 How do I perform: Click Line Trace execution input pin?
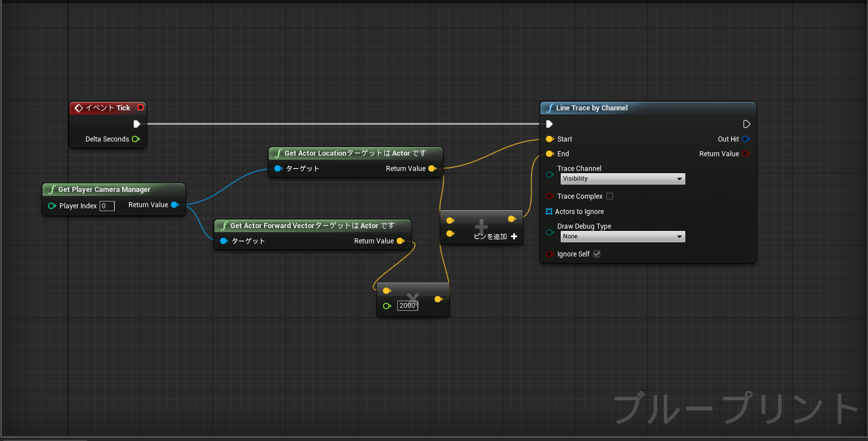pos(549,124)
